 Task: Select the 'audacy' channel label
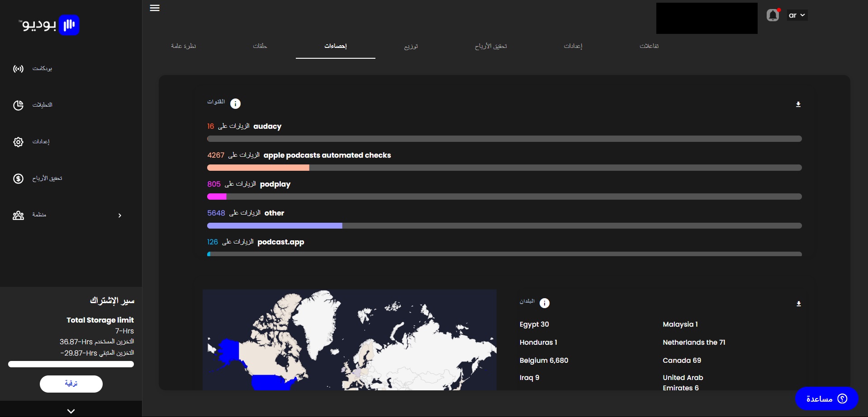pos(267,127)
